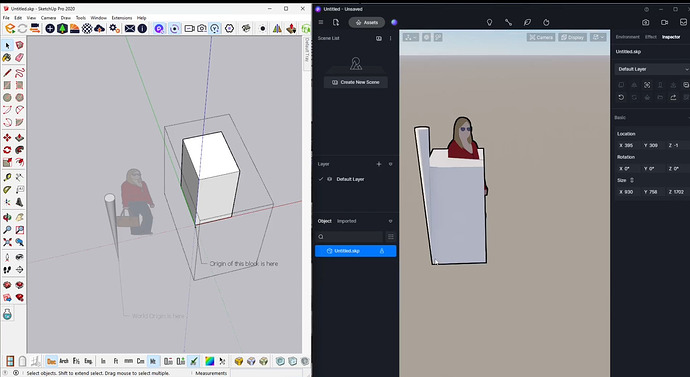The height and width of the screenshot is (377, 690).
Task: Open the Extensions menu in SketchUp
Action: (x=122, y=18)
